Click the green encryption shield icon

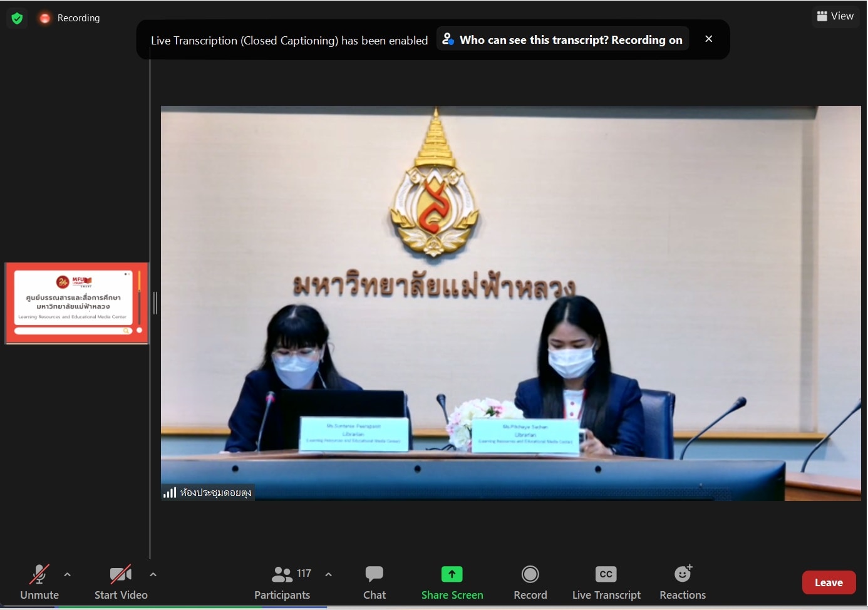17,18
